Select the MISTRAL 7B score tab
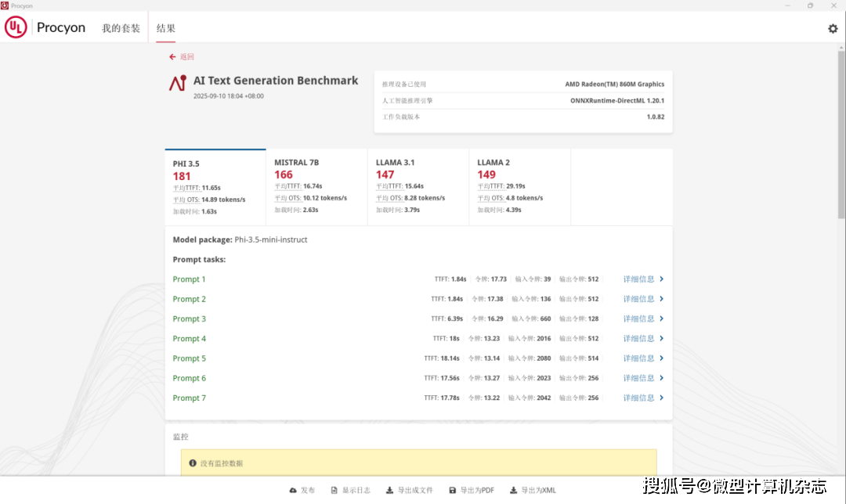The image size is (846, 504). [316, 186]
